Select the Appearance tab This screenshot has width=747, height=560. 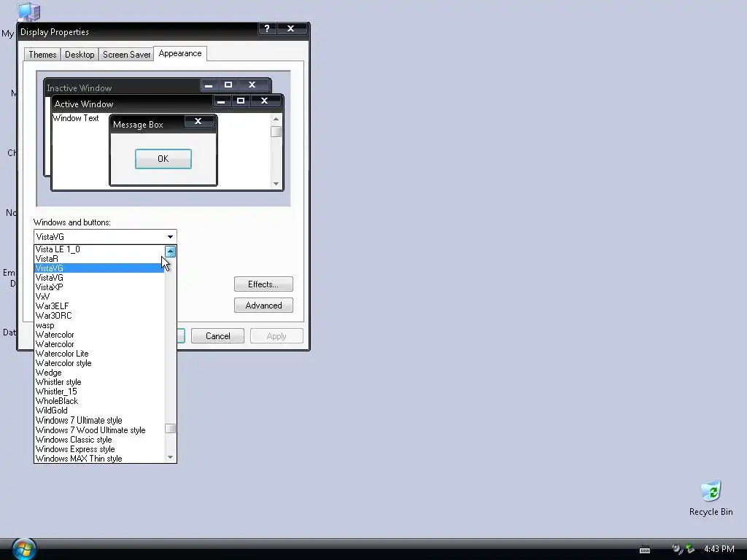180,53
